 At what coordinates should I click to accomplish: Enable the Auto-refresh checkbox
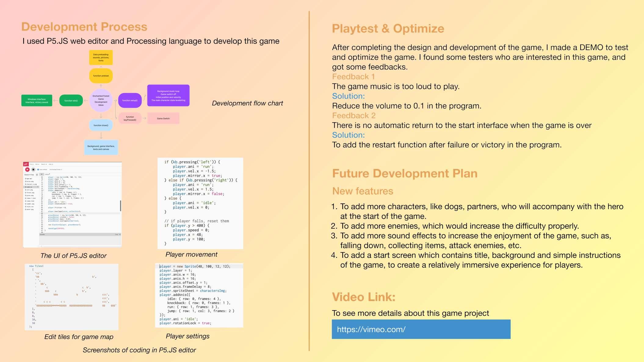tap(38, 170)
